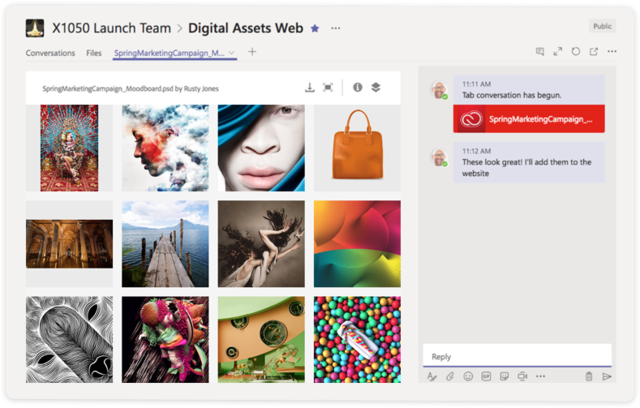Click the Public label

click(x=602, y=26)
